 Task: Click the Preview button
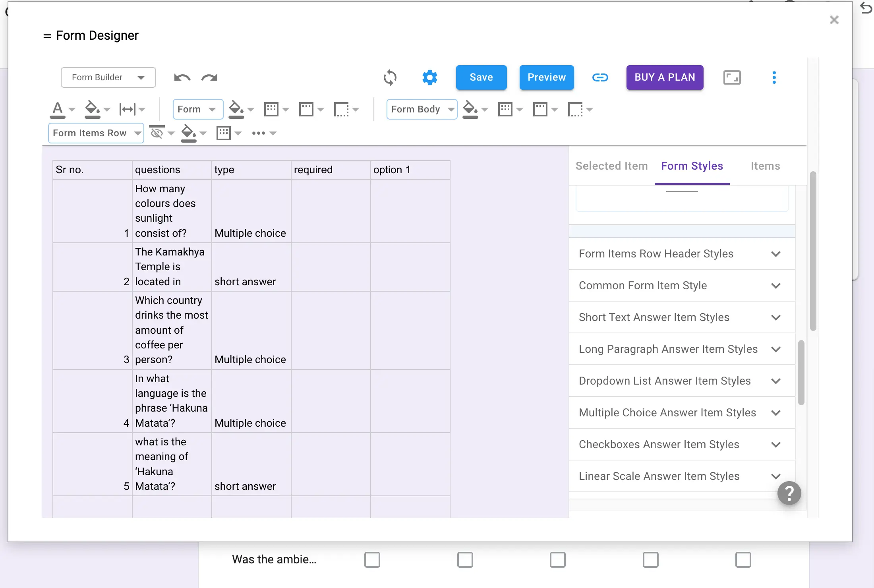click(x=547, y=77)
